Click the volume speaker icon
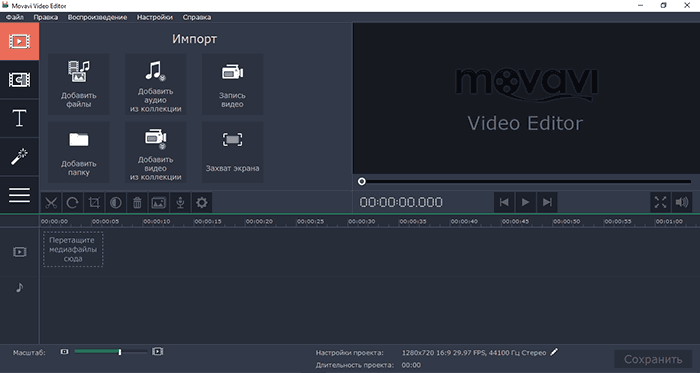This screenshot has width=700, height=373. point(682,203)
